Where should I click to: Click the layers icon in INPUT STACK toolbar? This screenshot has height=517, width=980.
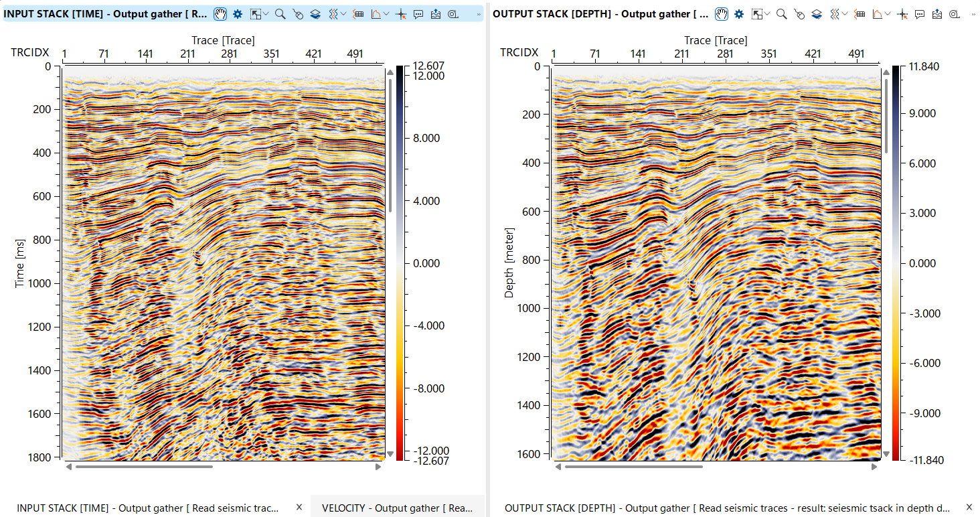pyautogui.click(x=315, y=13)
